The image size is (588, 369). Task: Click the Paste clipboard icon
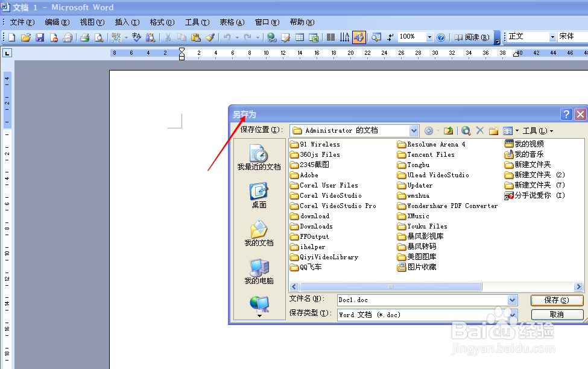click(196, 37)
